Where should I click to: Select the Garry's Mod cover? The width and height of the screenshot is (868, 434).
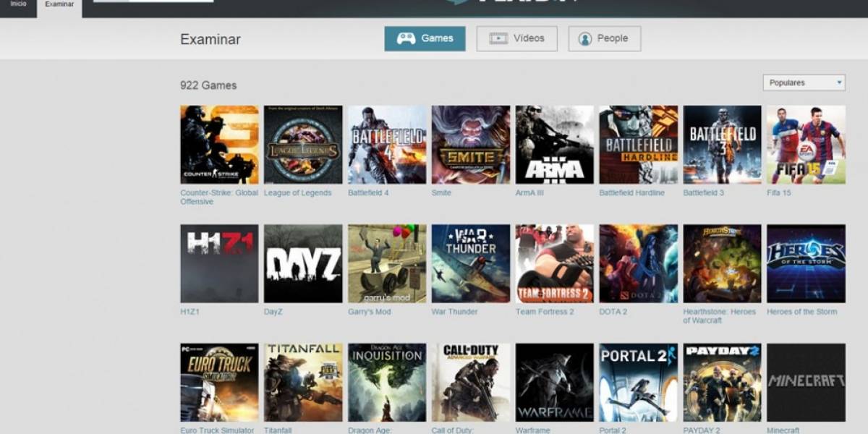pyautogui.click(x=387, y=263)
